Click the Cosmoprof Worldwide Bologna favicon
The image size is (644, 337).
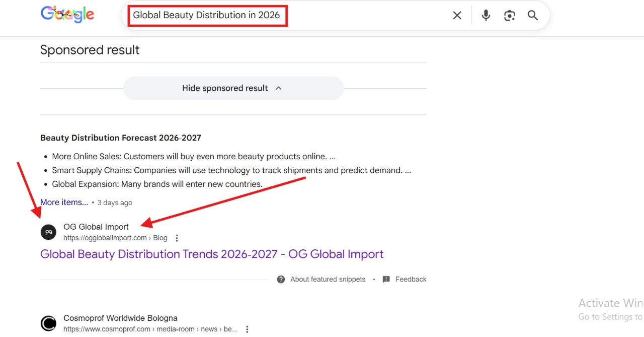coord(48,323)
